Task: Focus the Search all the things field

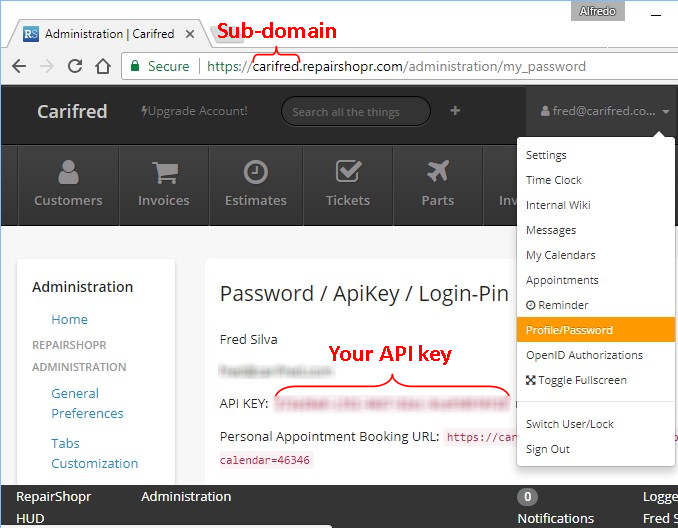Action: point(355,112)
